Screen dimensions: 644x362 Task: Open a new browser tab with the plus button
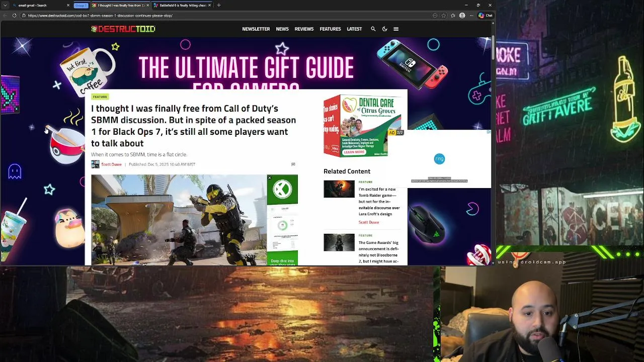click(x=218, y=5)
